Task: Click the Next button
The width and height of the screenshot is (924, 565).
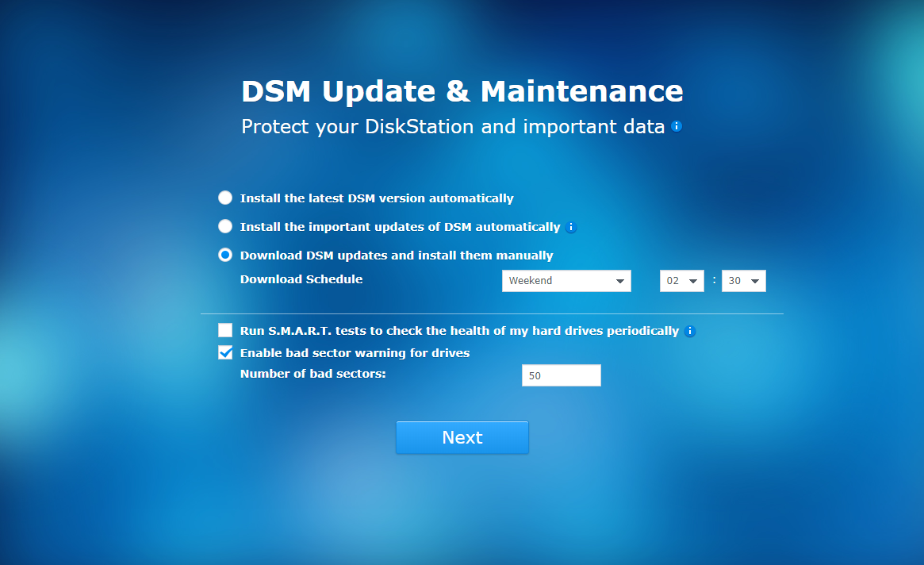Action: [462, 437]
